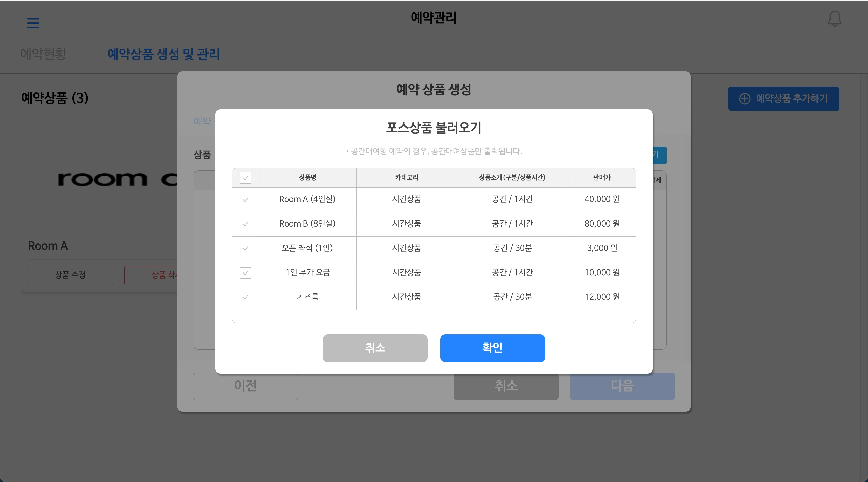This screenshot has width=868, height=482.
Task: Toggle checkbox for 키즈룸 row
Action: [245, 297]
